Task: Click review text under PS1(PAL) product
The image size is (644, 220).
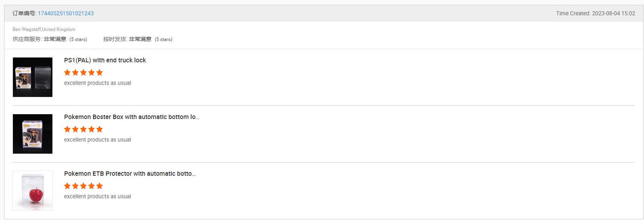Action: point(98,83)
